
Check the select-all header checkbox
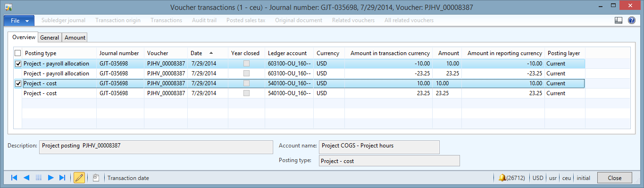point(18,53)
